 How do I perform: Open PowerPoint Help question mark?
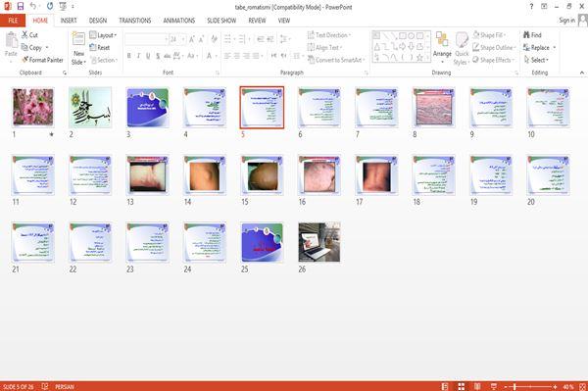point(531,7)
